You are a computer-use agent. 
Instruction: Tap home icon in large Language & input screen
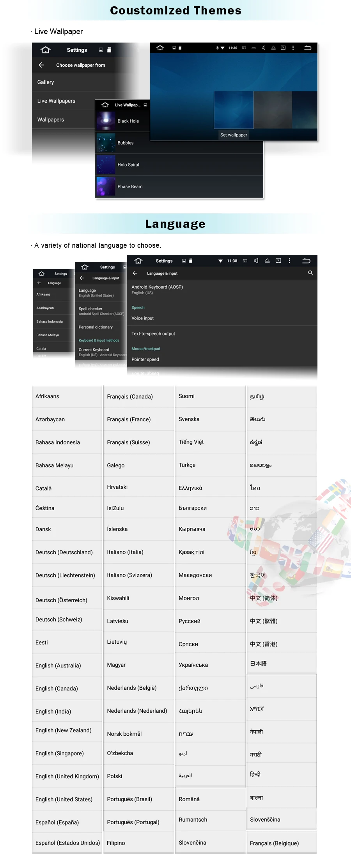[x=138, y=261]
